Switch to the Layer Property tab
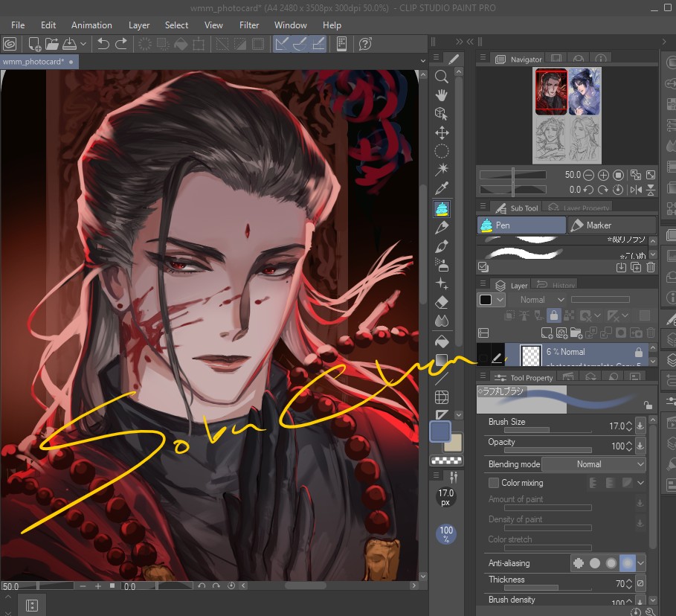Screen dimensions: 676x616 (578, 208)
